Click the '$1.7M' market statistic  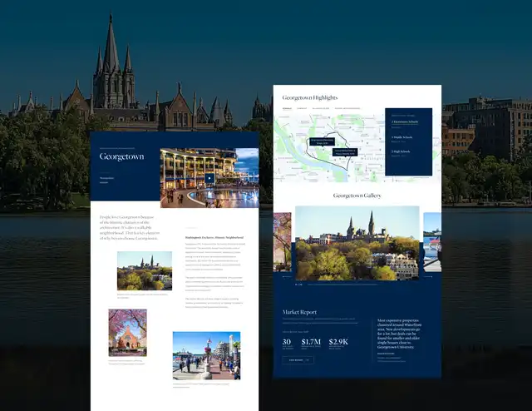tap(311, 342)
